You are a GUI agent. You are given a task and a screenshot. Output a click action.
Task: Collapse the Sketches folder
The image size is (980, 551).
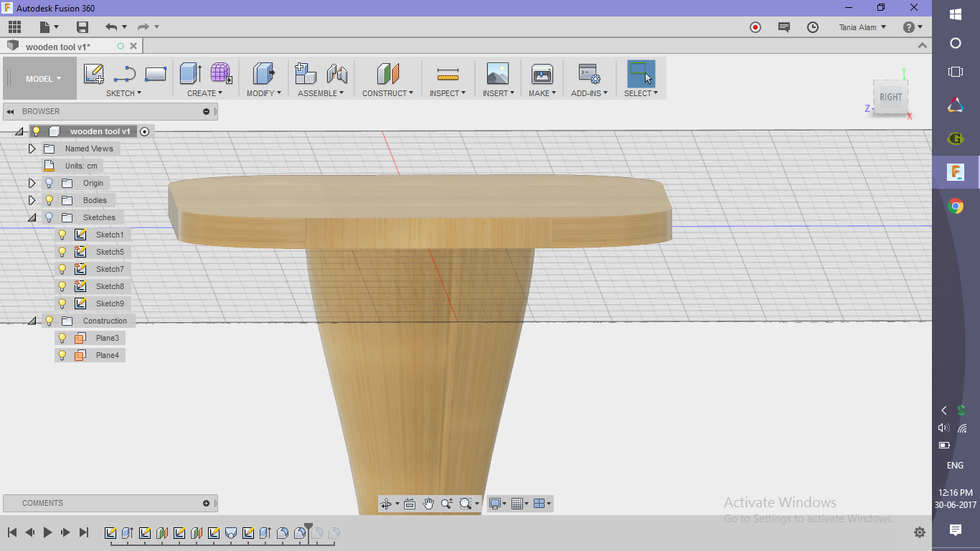[32, 217]
